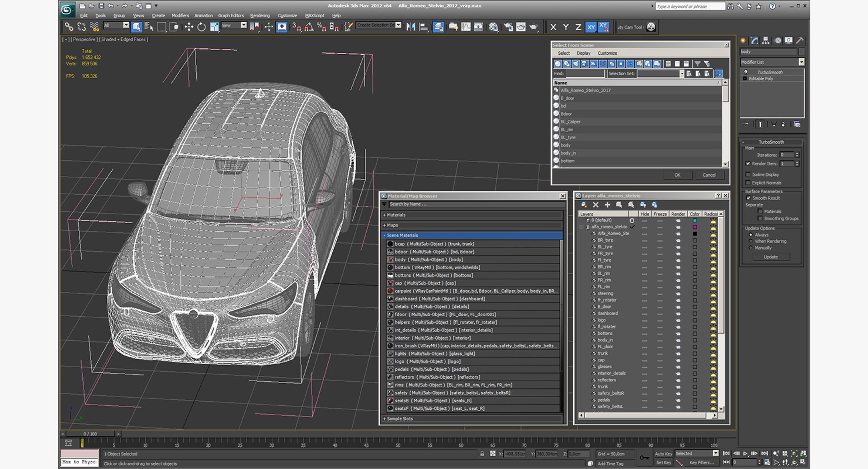Enable the Explicit Normals checkbox
Viewport: 868px width, 469px height.
click(748, 183)
